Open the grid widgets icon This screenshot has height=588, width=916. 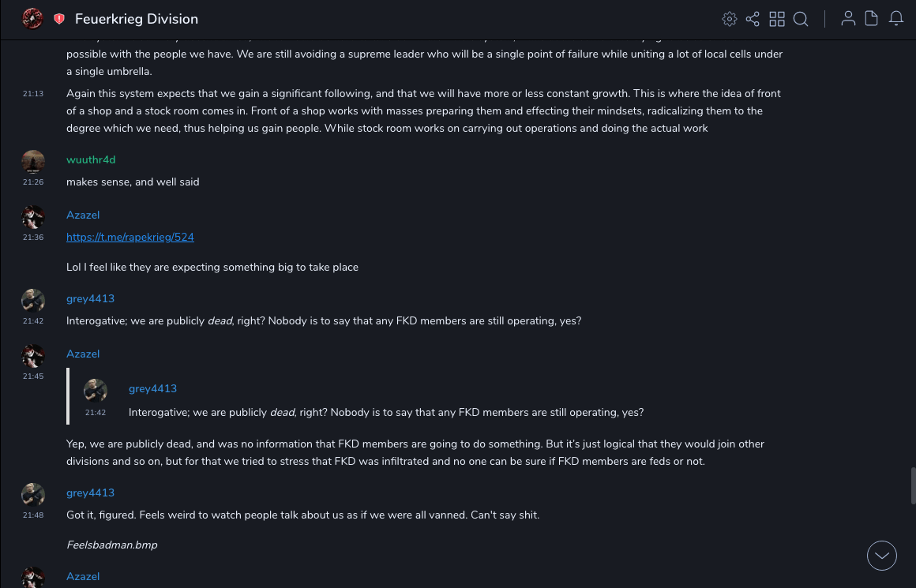(777, 19)
